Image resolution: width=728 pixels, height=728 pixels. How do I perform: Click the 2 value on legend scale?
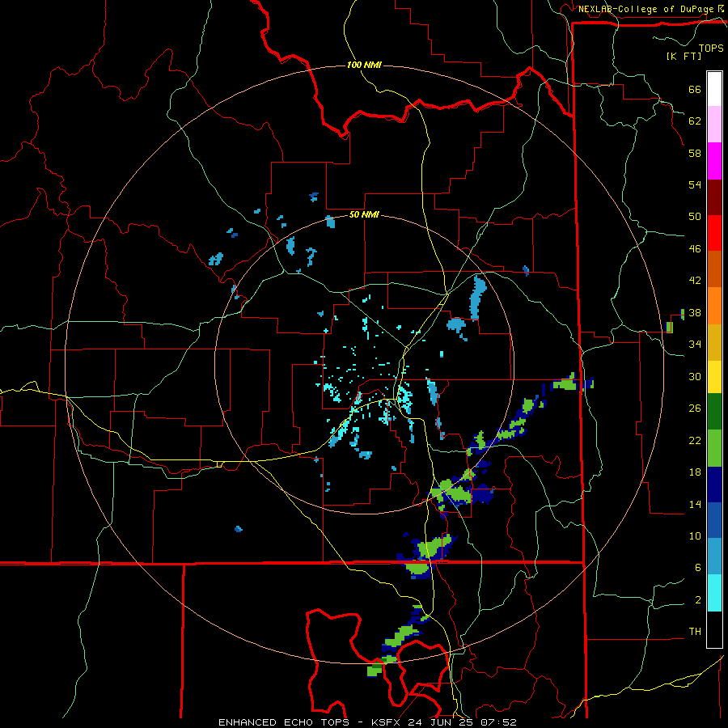coord(697,600)
